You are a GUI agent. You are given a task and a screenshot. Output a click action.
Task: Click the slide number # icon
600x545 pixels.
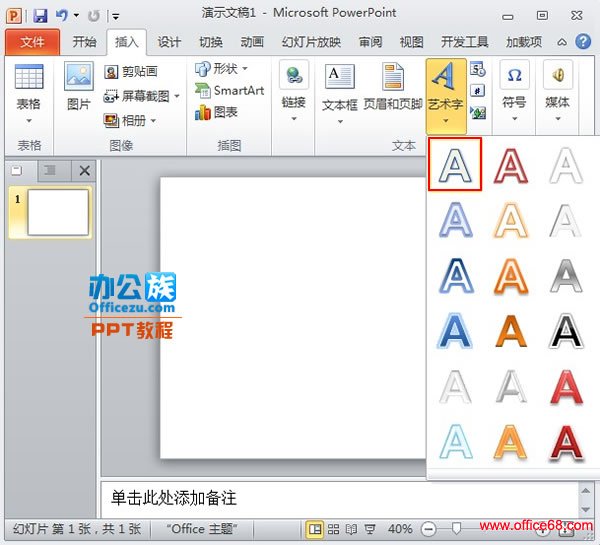(x=478, y=91)
